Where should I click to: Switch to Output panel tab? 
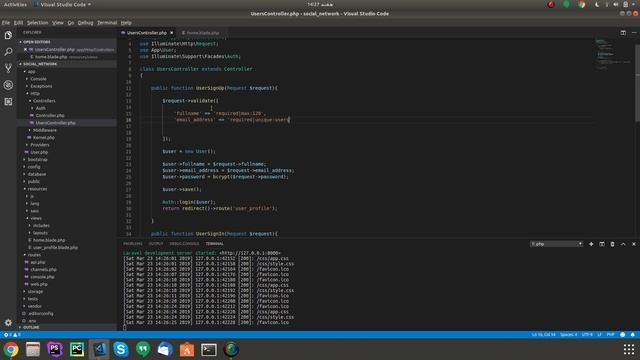(x=156, y=244)
